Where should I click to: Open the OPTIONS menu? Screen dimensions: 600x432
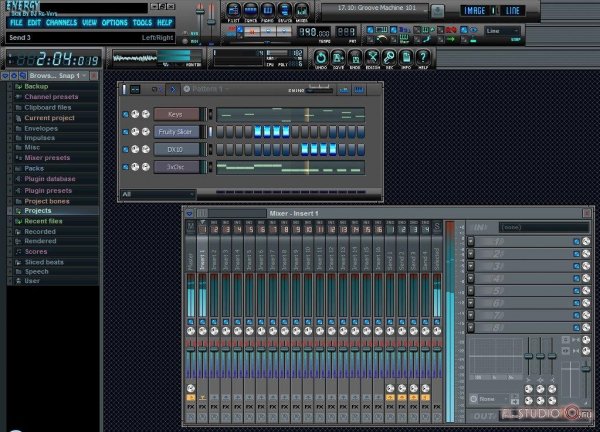click(x=114, y=23)
